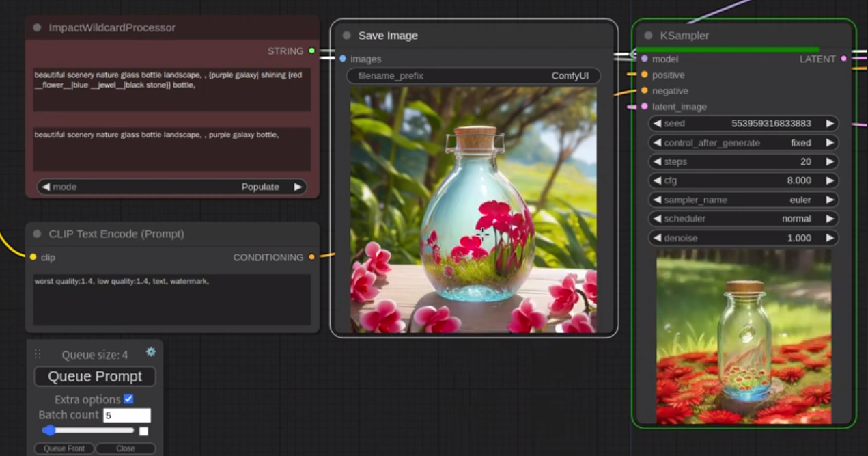Click the Batch count slider track
The height and width of the screenshot is (456, 868).
(89, 431)
